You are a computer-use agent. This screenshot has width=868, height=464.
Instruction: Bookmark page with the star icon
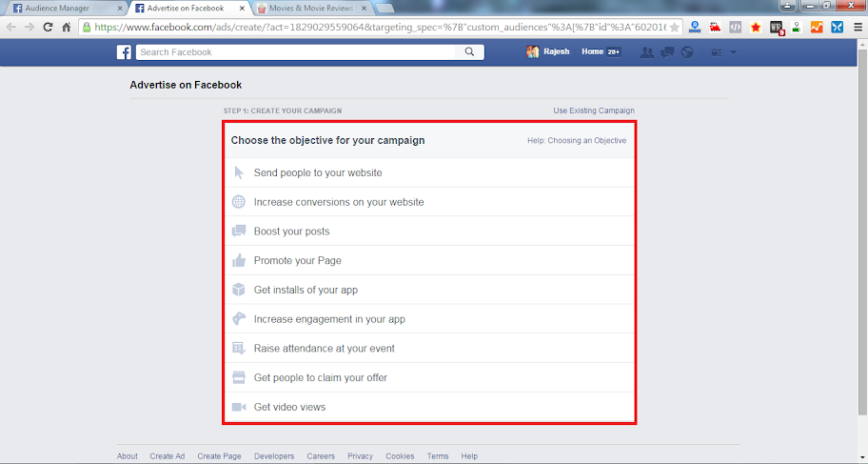(x=674, y=28)
